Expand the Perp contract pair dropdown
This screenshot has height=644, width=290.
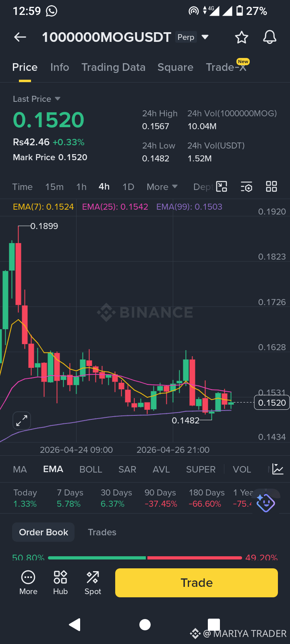(205, 37)
